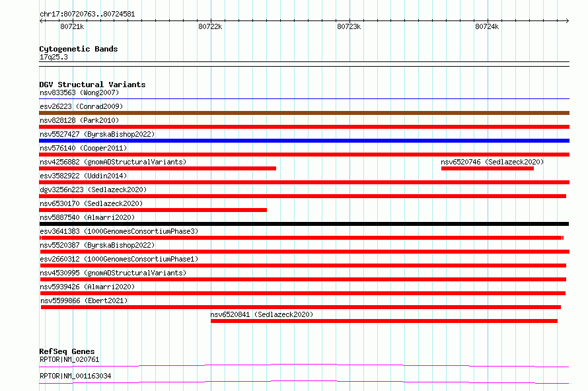Select the red nsv4530995 variant bar

coord(303,279)
